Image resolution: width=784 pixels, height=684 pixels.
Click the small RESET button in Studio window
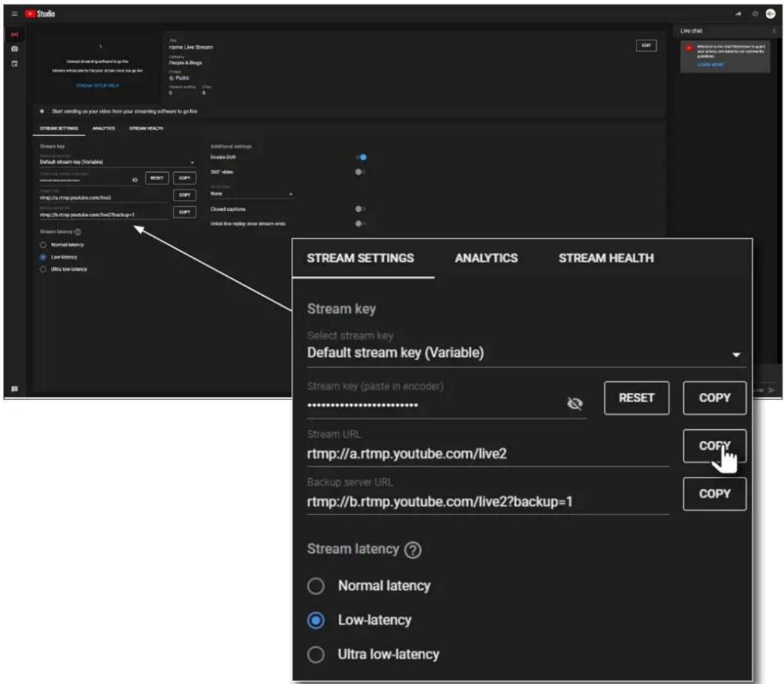[x=157, y=178]
